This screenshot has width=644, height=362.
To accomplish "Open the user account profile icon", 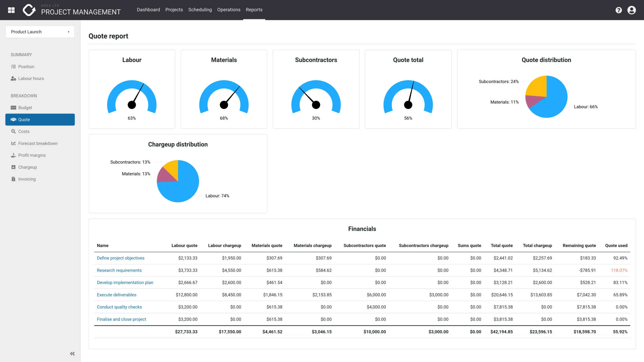I will click(631, 10).
